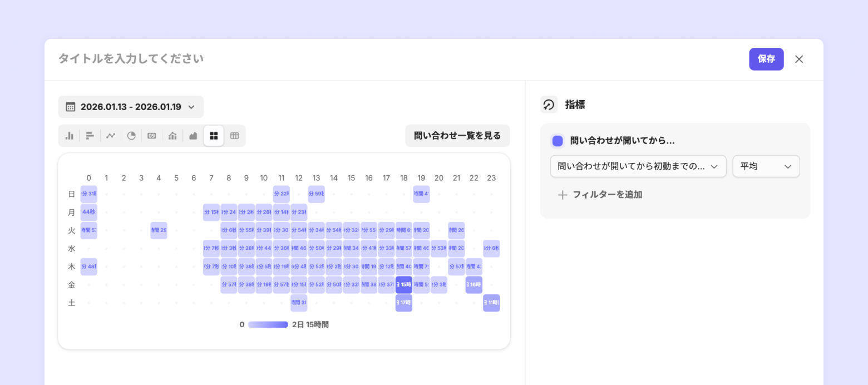868x385 pixels.
Task: Switch to line chart view
Action: click(x=111, y=136)
